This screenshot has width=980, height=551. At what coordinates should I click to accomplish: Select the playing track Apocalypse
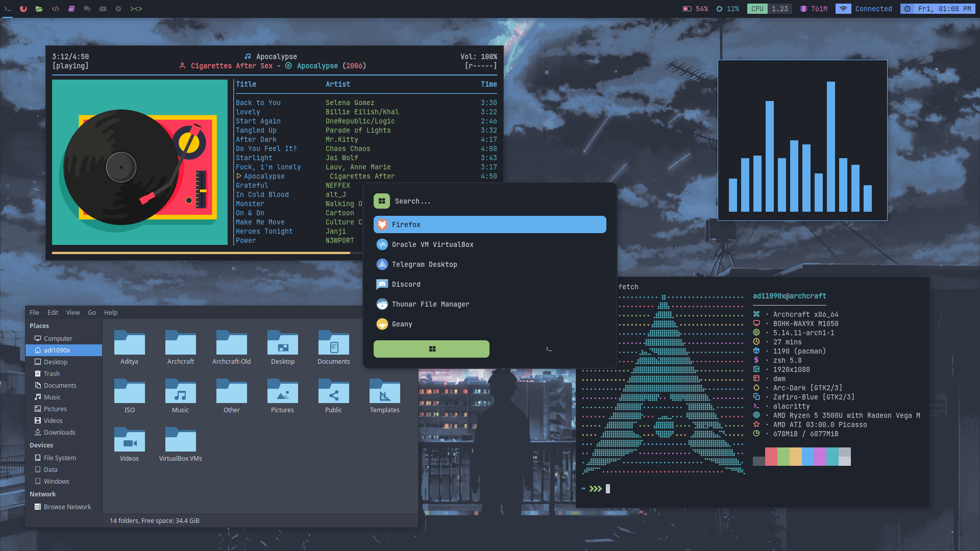coord(264,176)
